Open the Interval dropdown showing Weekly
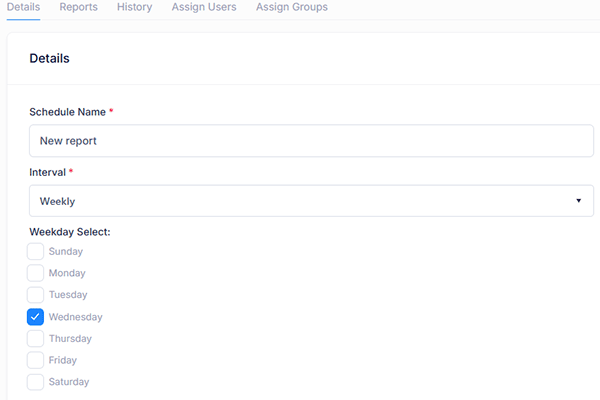 [311, 201]
